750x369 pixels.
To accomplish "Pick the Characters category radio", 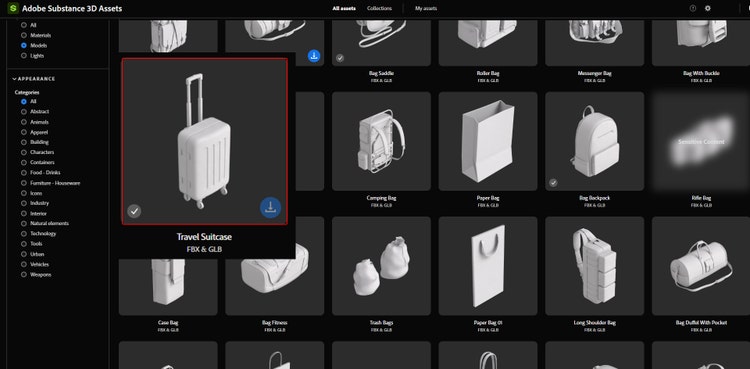I will click(x=24, y=152).
